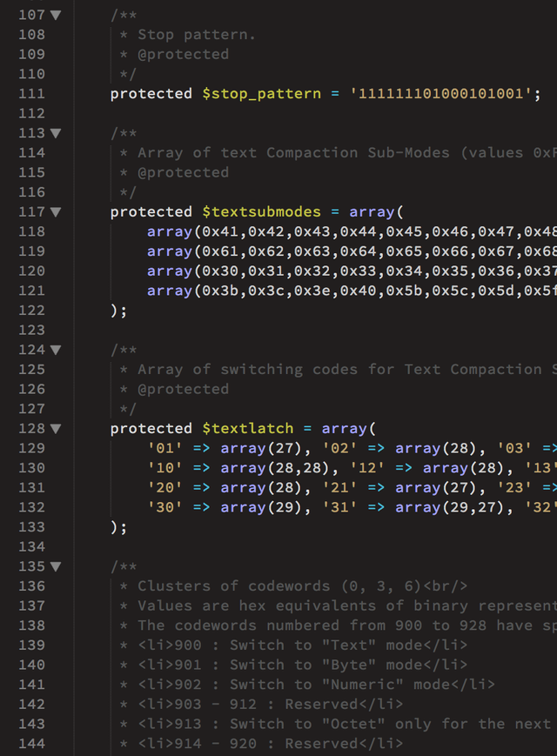Click the '01' key on line 129
The height and width of the screenshot is (756, 557).
pyautogui.click(x=165, y=448)
